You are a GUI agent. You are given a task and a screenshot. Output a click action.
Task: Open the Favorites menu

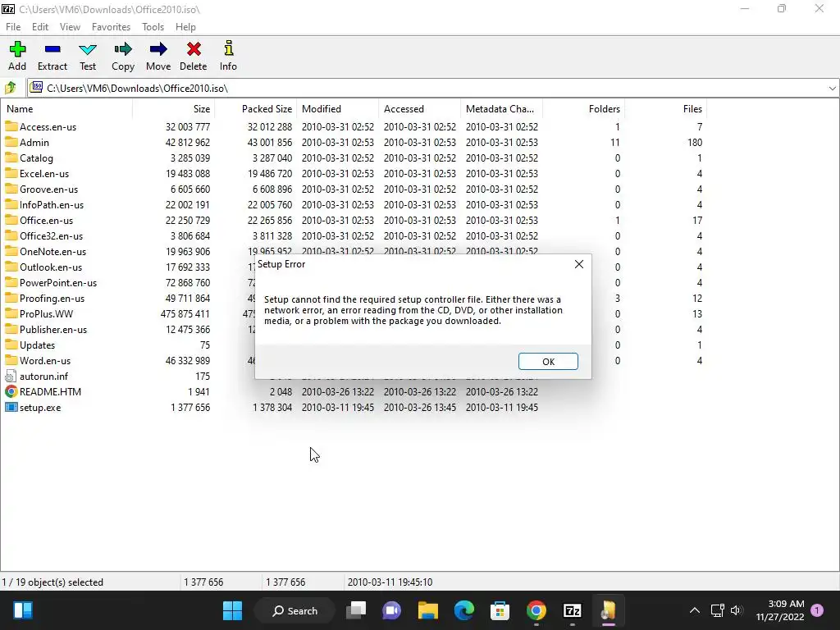click(x=111, y=27)
